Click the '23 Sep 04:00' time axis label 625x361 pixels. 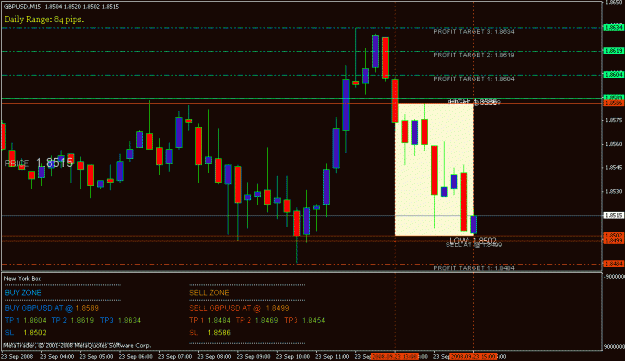click(57, 357)
